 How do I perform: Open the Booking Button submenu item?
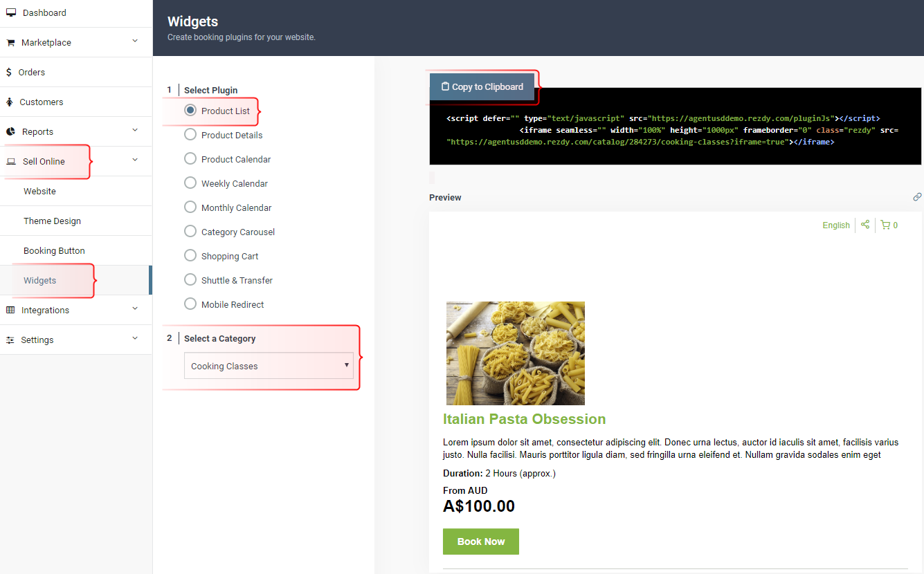coord(76,250)
